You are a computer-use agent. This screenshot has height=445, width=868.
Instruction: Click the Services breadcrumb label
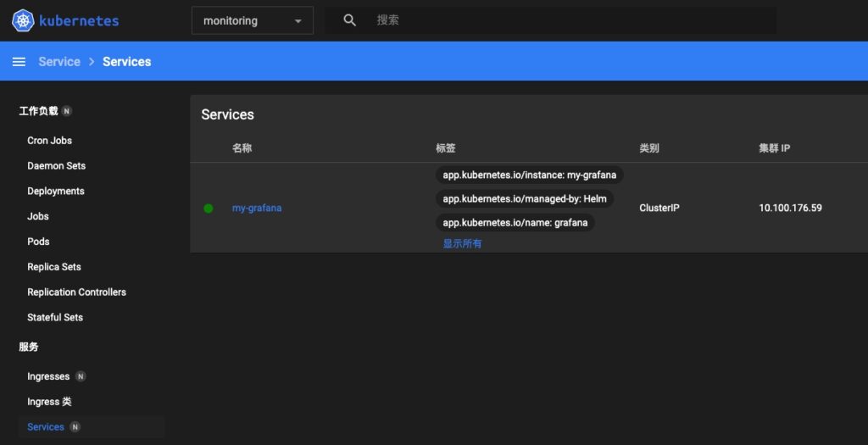coord(127,61)
